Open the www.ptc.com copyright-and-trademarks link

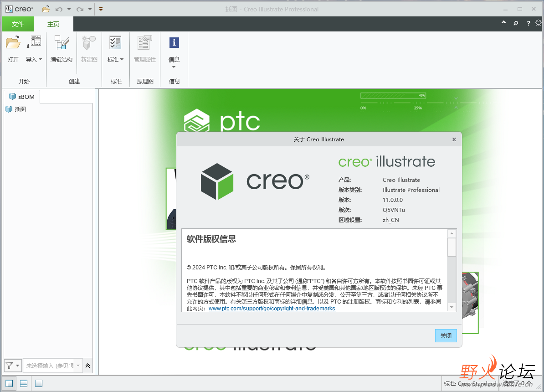click(272, 308)
